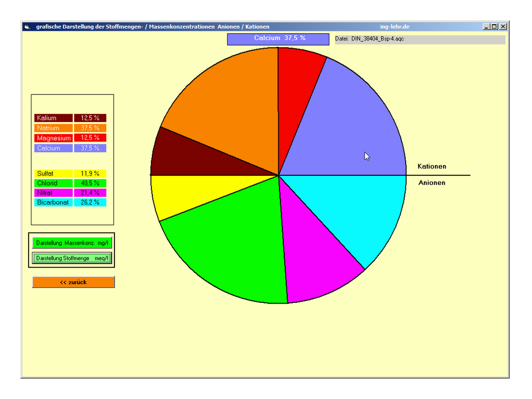Select 'Darstellung Stoffmenge meq/l' button
Viewport: 532px width, 399px height.
(x=72, y=258)
